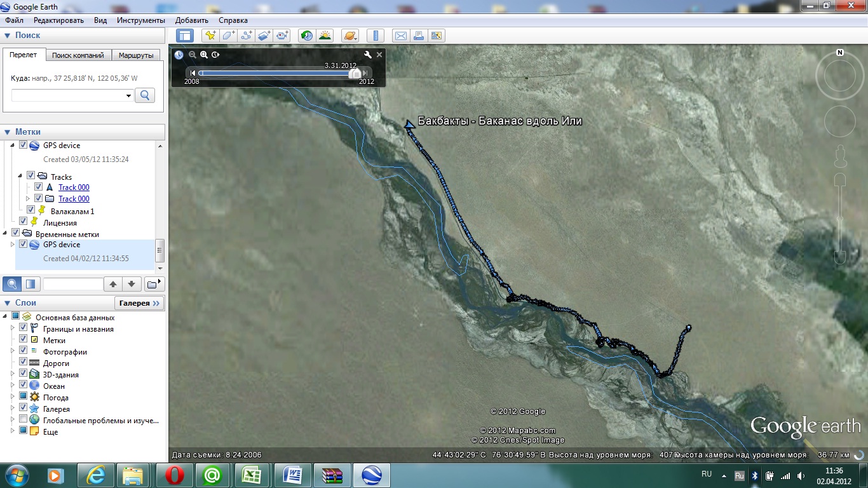Click the Print icon in the toolbar
Viewport: 868px width, 488px height.
pos(419,36)
